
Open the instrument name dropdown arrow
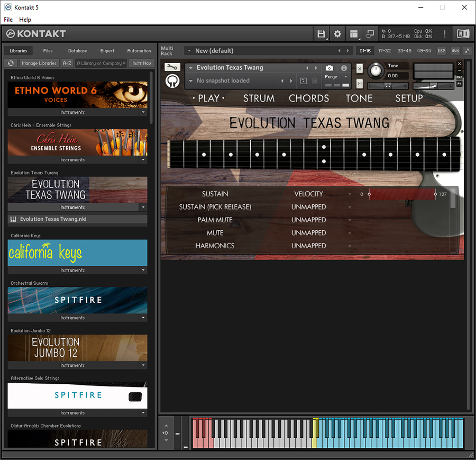coord(190,68)
